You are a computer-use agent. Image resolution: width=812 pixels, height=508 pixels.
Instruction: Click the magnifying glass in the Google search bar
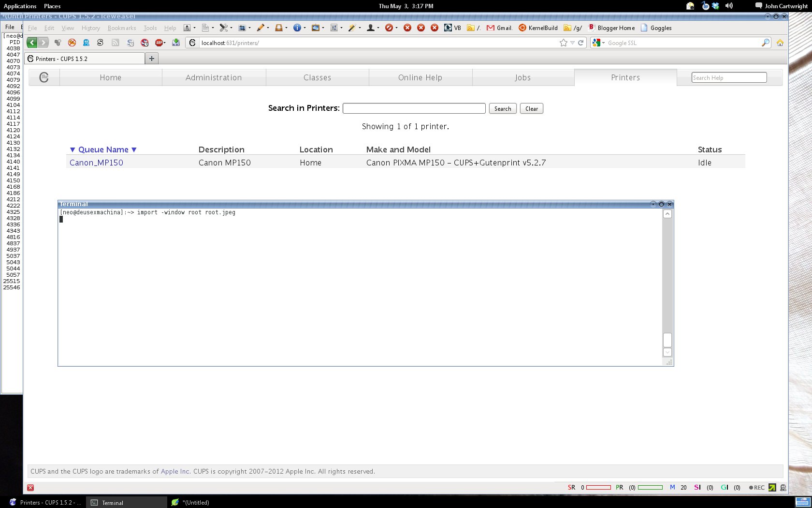[x=765, y=43]
